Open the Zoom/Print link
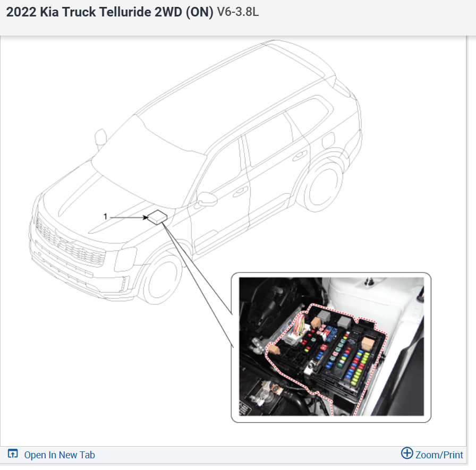 (x=439, y=455)
